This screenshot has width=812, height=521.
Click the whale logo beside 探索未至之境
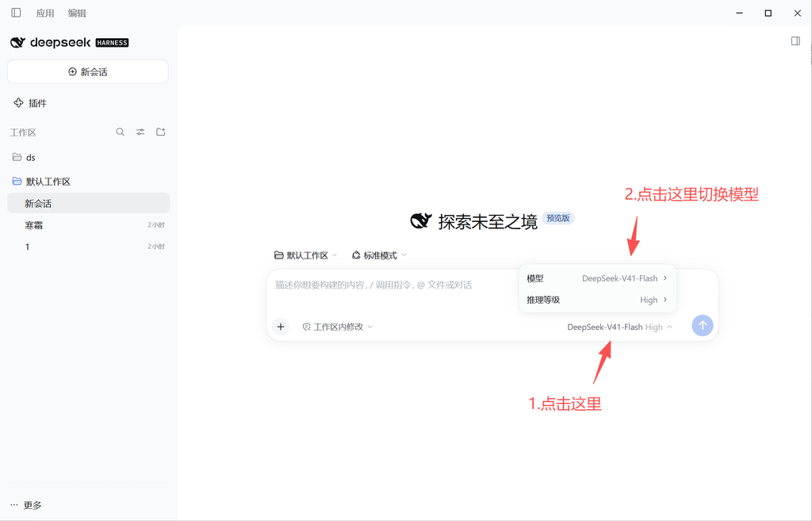click(x=421, y=221)
